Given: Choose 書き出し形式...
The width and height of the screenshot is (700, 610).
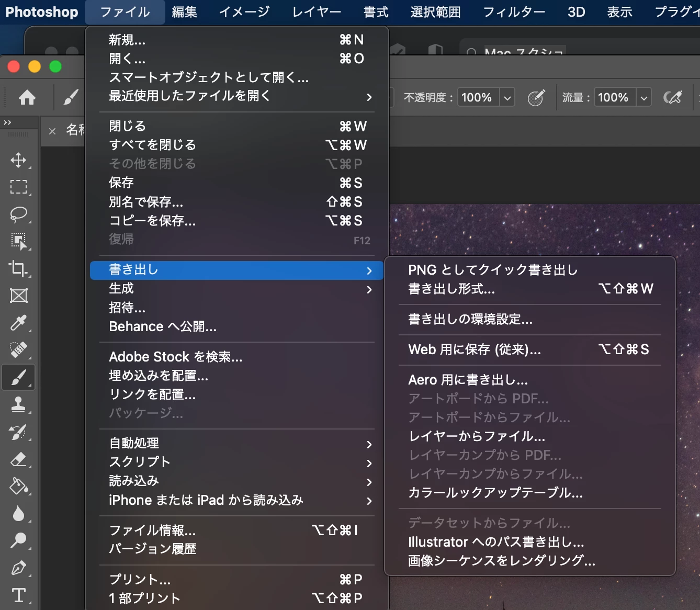Looking at the screenshot, I should (x=530, y=289).
